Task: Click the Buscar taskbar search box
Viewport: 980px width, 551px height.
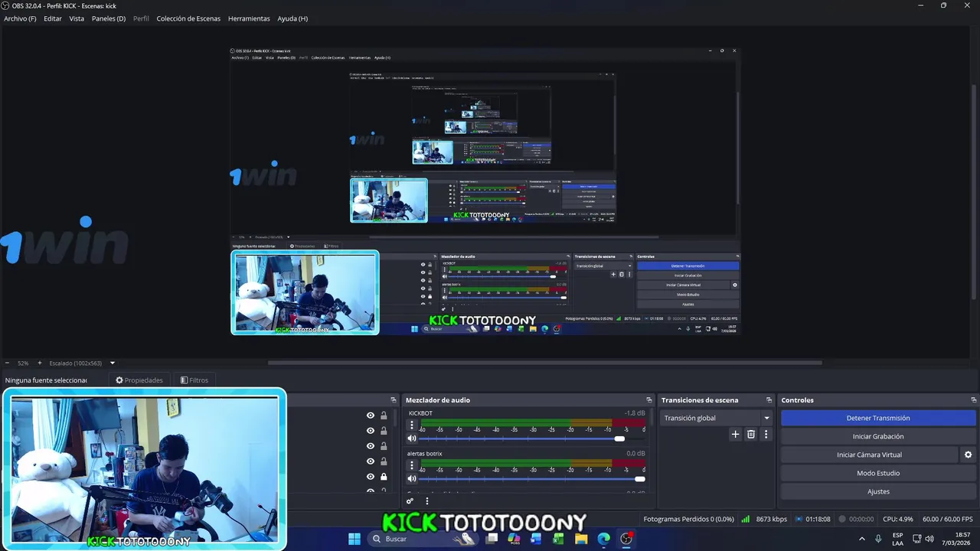Action: tap(423, 539)
